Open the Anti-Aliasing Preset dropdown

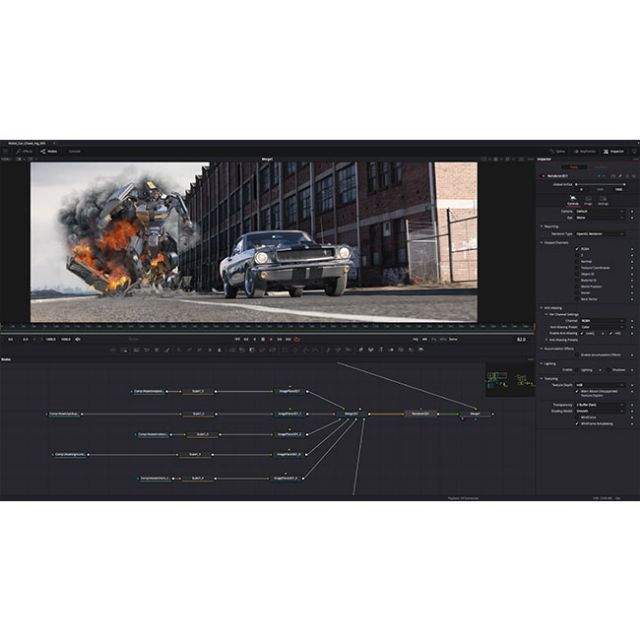(602, 327)
